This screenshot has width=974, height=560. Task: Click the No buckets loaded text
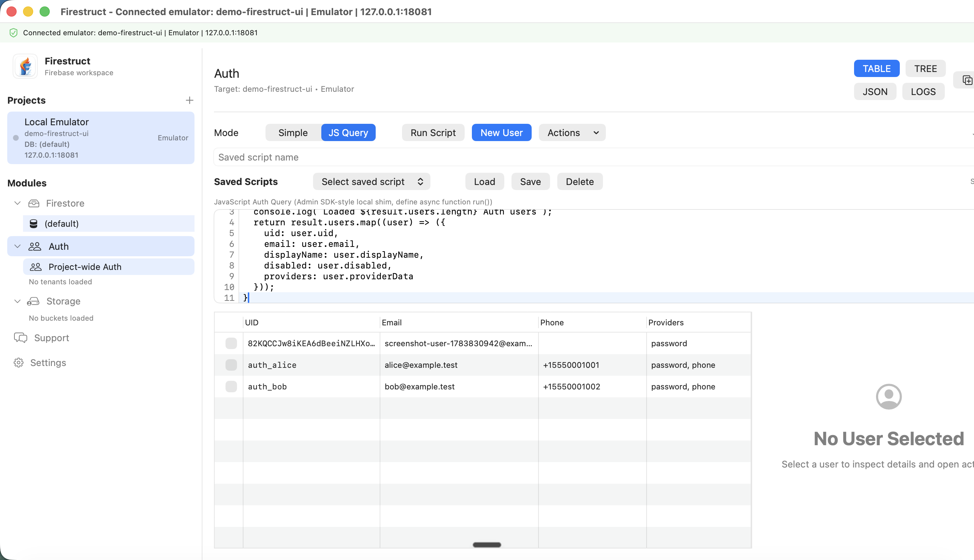[x=61, y=318]
